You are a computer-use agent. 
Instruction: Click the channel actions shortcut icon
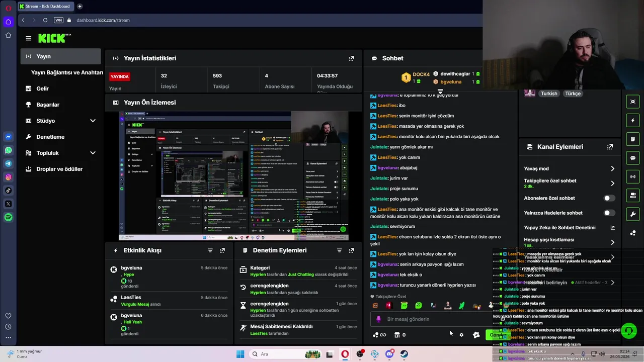coord(633,196)
